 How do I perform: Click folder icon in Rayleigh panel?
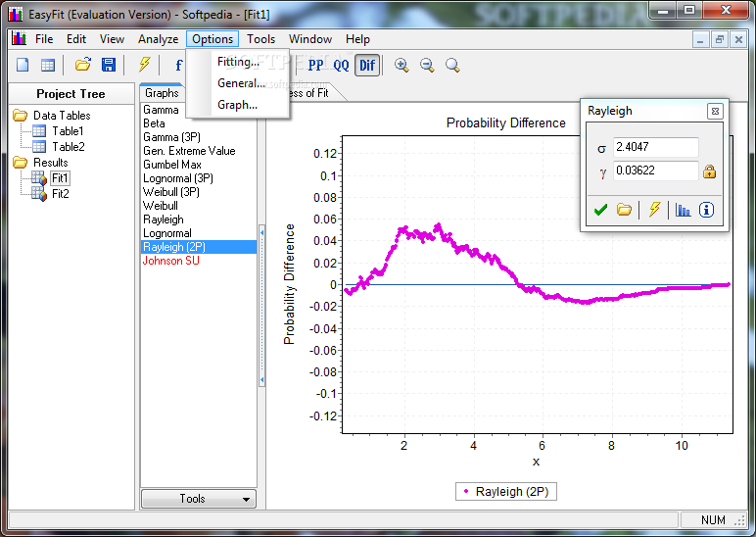click(624, 210)
